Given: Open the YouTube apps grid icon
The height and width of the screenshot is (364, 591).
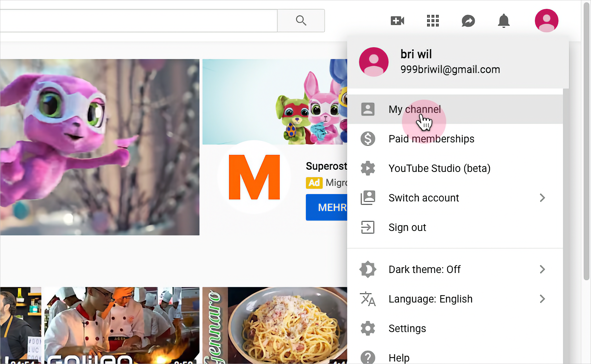Looking at the screenshot, I should 433,21.
